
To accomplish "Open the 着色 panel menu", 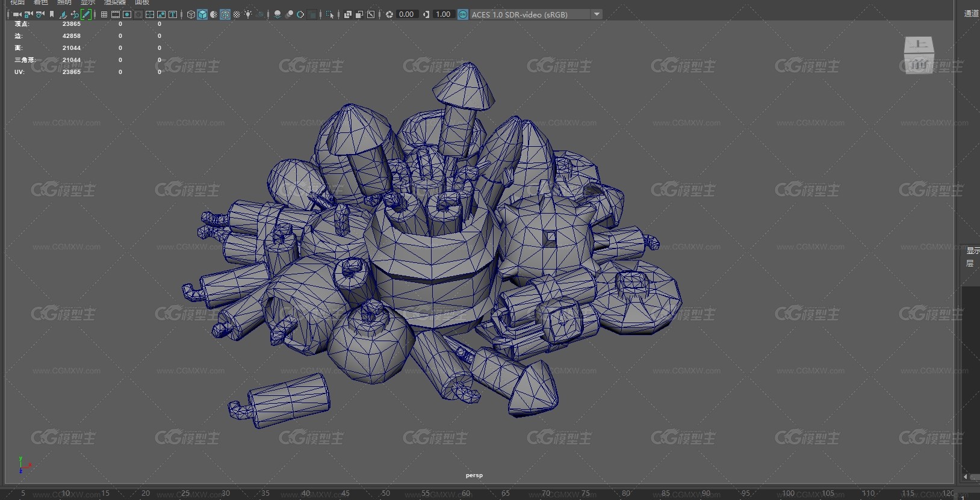I will (40, 2).
